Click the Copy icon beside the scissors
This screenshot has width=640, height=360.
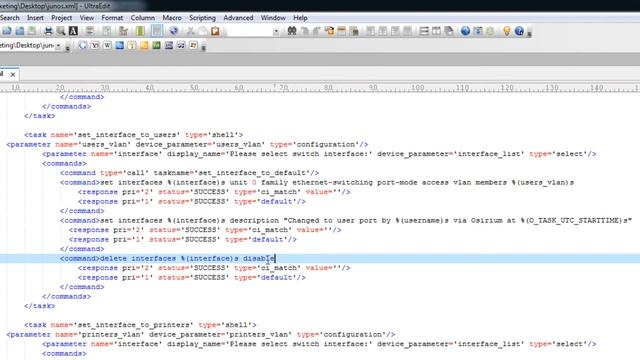click(x=203, y=31)
